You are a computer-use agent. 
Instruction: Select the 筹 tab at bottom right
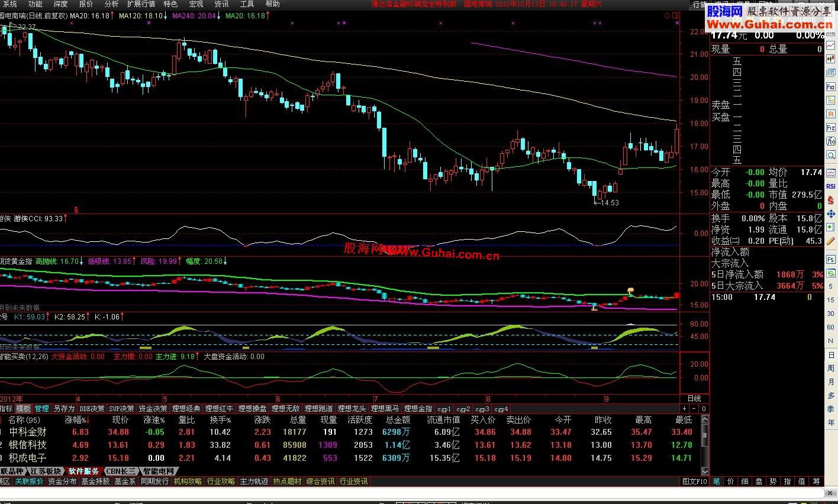816,482
